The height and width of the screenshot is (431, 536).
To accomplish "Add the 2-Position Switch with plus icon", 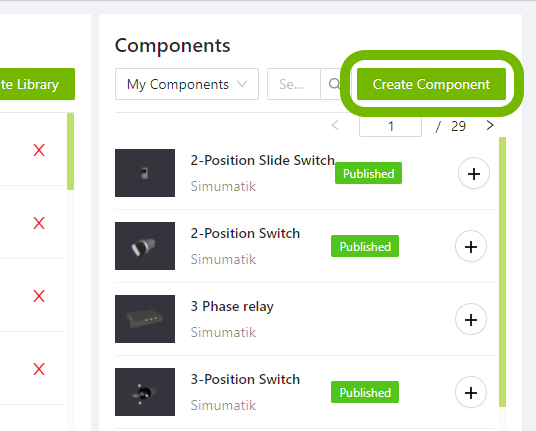I will click(471, 246).
